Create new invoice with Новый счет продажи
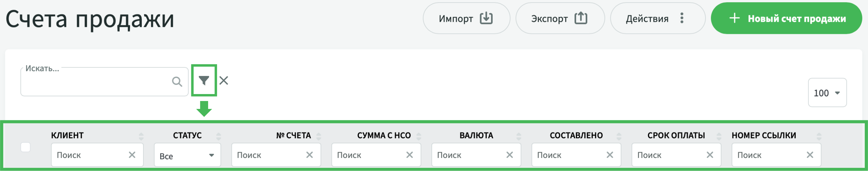Image resolution: width=868 pixels, height=171 pixels. coord(786,18)
